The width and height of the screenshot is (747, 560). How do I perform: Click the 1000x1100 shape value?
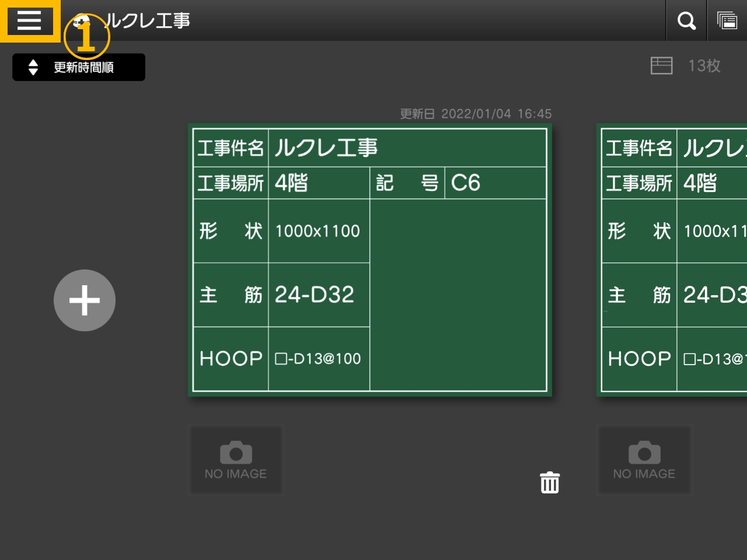[x=318, y=231]
